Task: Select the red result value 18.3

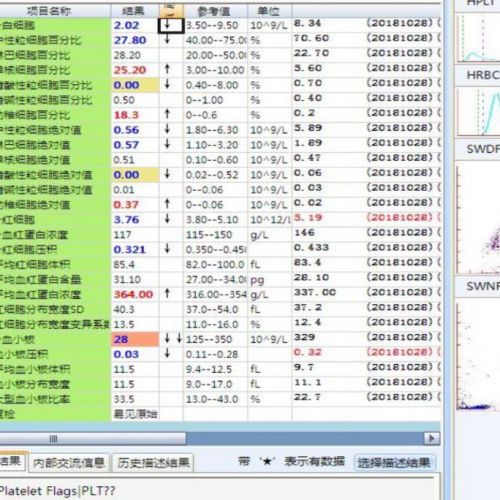Action: 126,115
